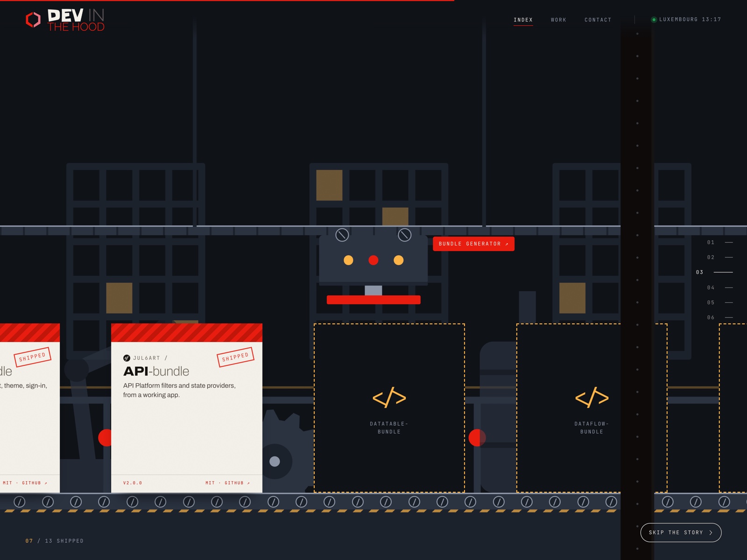The height and width of the screenshot is (560, 747).
Task: Click MIT license on API-bundle card
Action: [210, 483]
